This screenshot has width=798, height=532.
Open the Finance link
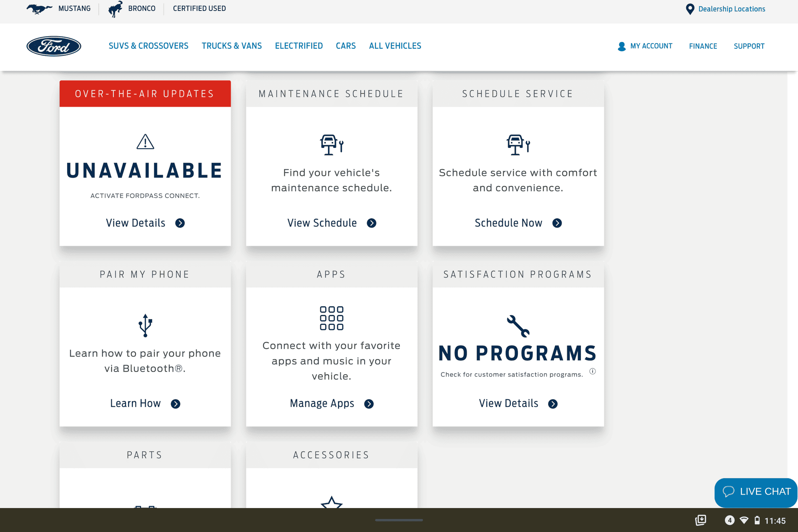[x=703, y=46]
